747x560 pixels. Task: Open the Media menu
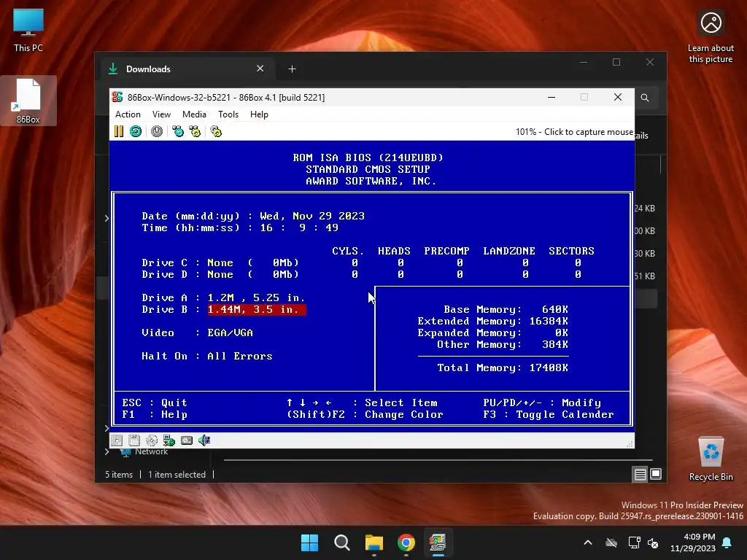pyautogui.click(x=194, y=114)
